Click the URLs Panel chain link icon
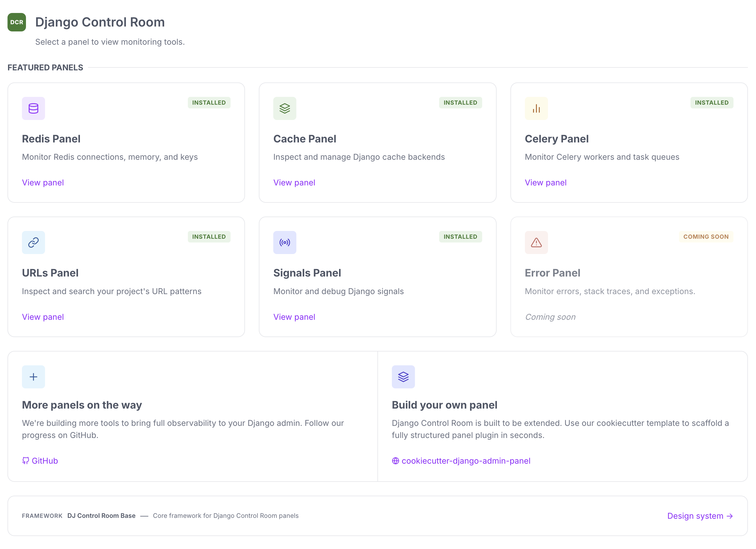 tap(33, 242)
